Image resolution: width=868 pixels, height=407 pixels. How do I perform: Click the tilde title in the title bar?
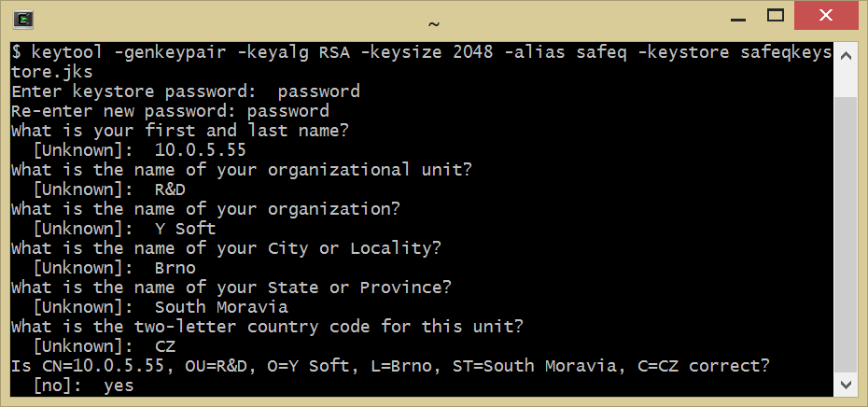tap(434, 22)
